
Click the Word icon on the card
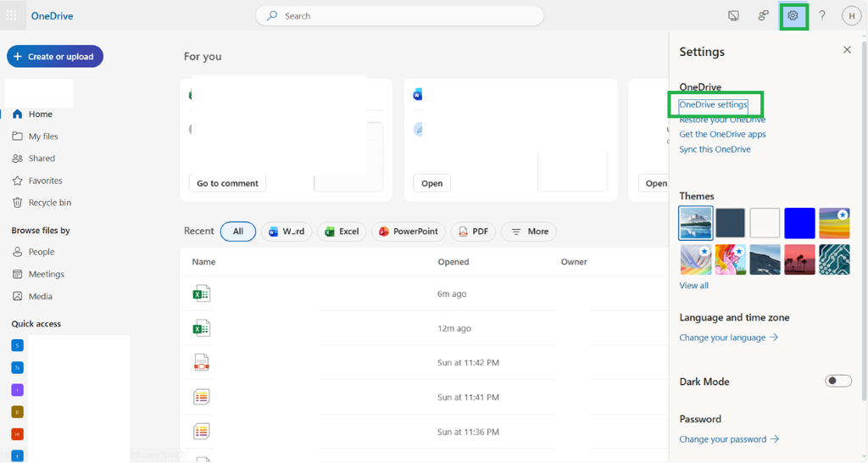(x=418, y=95)
